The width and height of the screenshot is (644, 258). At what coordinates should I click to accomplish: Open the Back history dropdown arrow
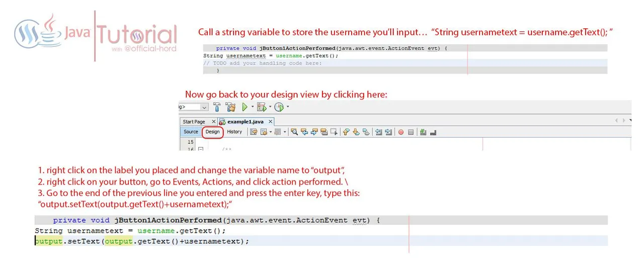271,132
